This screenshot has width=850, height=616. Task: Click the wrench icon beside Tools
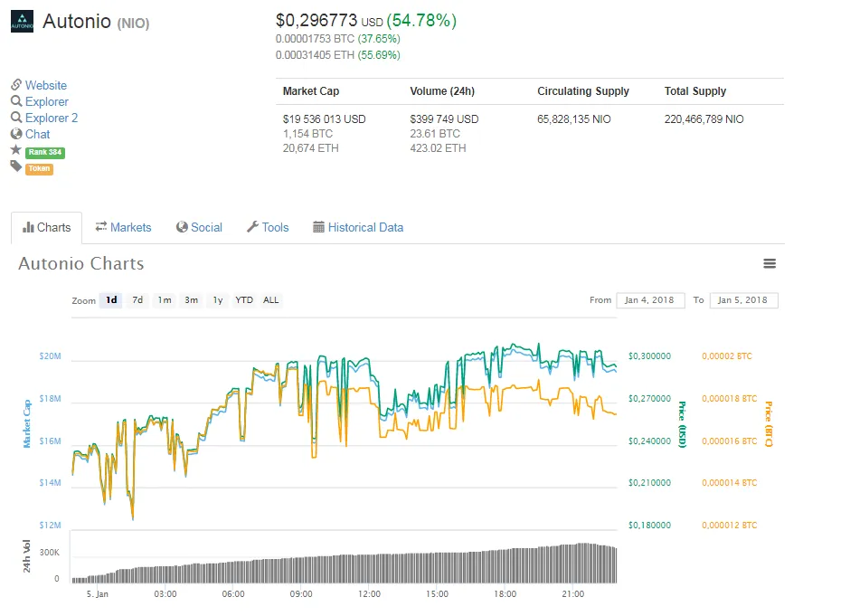(x=252, y=227)
